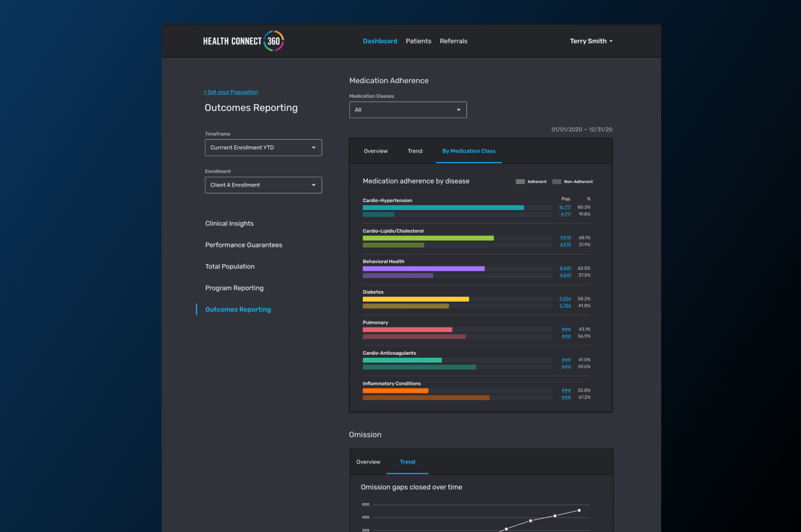The width and height of the screenshot is (801, 532).
Task: Switch to Medication Adherence Trend tab
Action: tap(415, 151)
